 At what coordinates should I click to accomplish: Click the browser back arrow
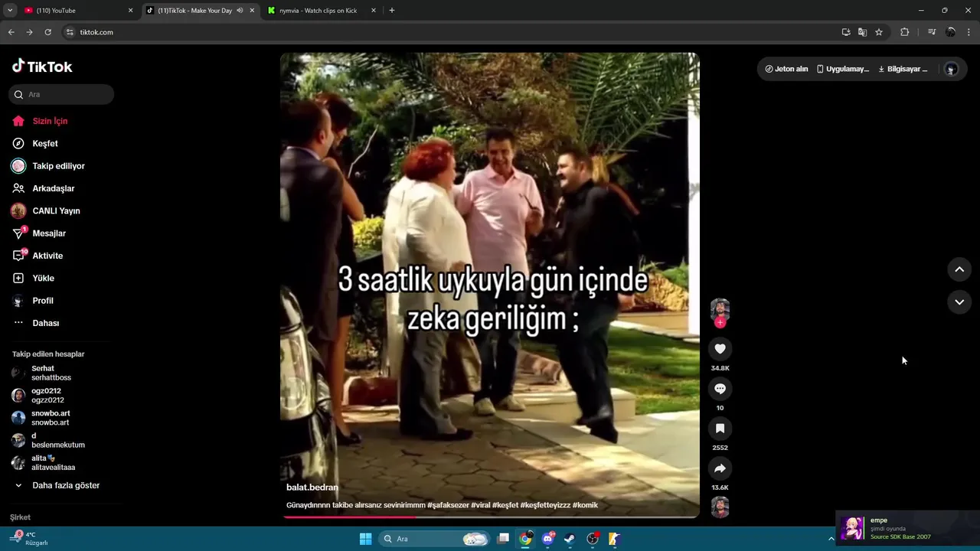pyautogui.click(x=11, y=32)
